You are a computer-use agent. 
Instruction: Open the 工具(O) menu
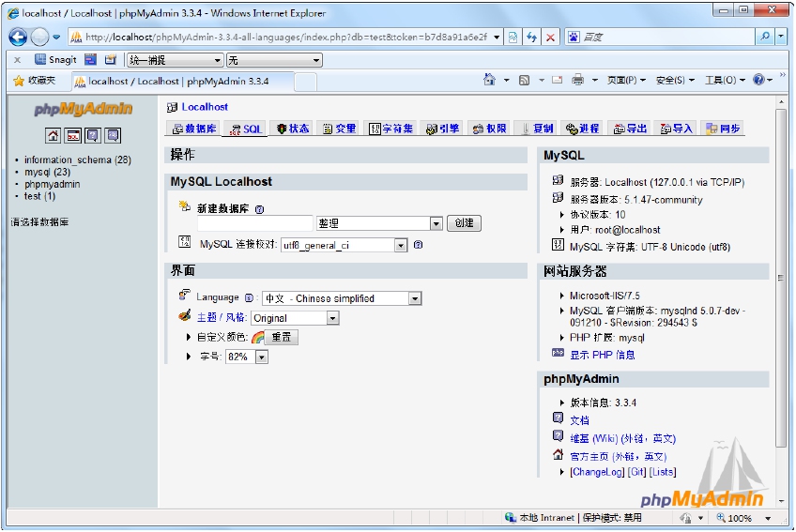(x=725, y=80)
